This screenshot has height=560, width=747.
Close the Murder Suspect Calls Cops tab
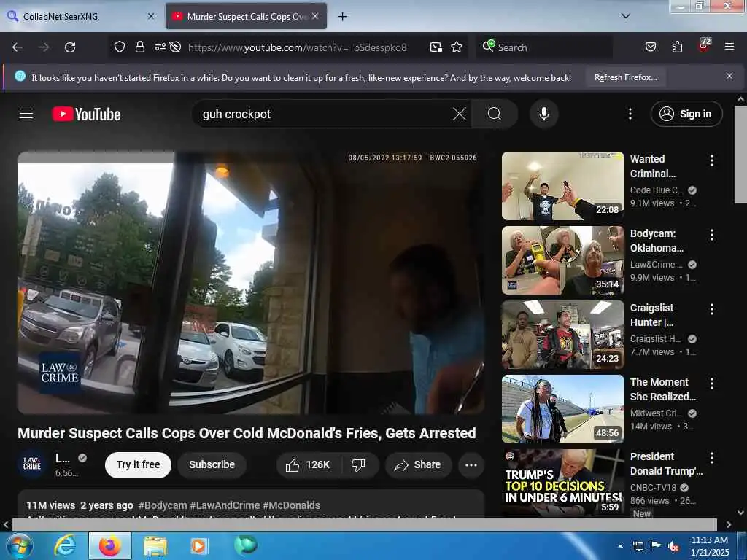pyautogui.click(x=315, y=16)
